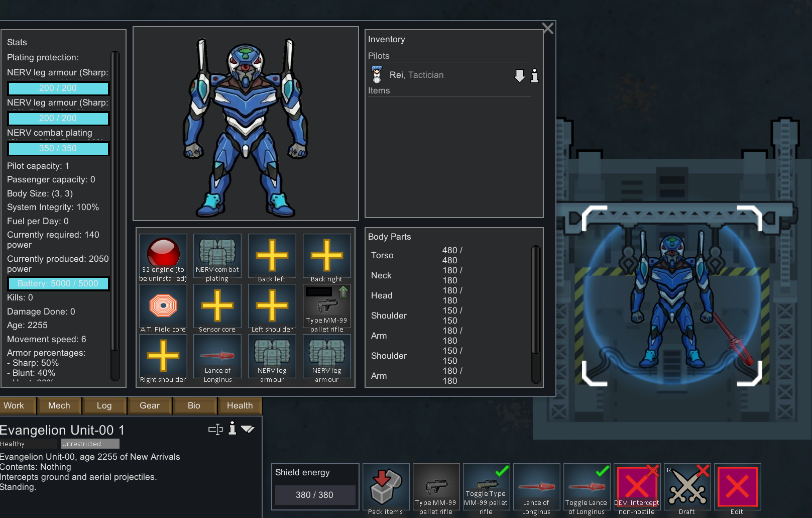
Task: Click the Shield energy 380 / 380 bar
Action: [314, 495]
